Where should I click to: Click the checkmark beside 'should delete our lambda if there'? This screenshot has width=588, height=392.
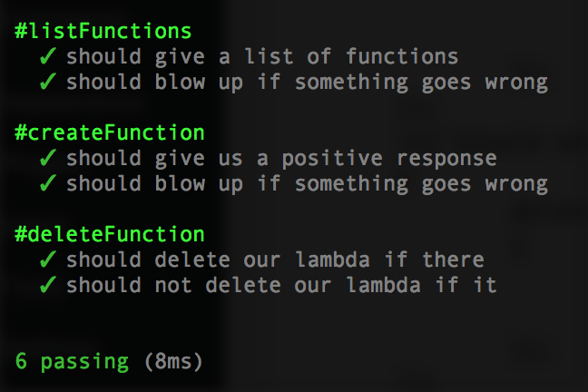coord(48,260)
